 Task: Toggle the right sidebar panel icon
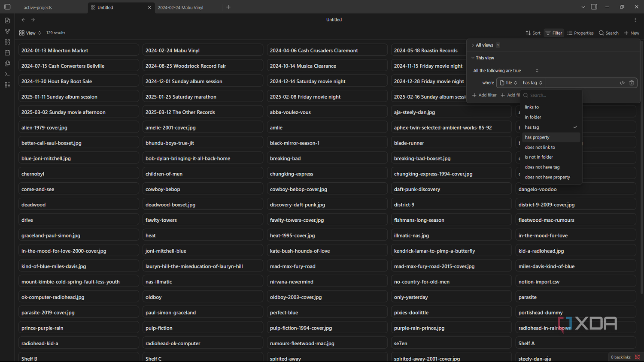point(594,7)
